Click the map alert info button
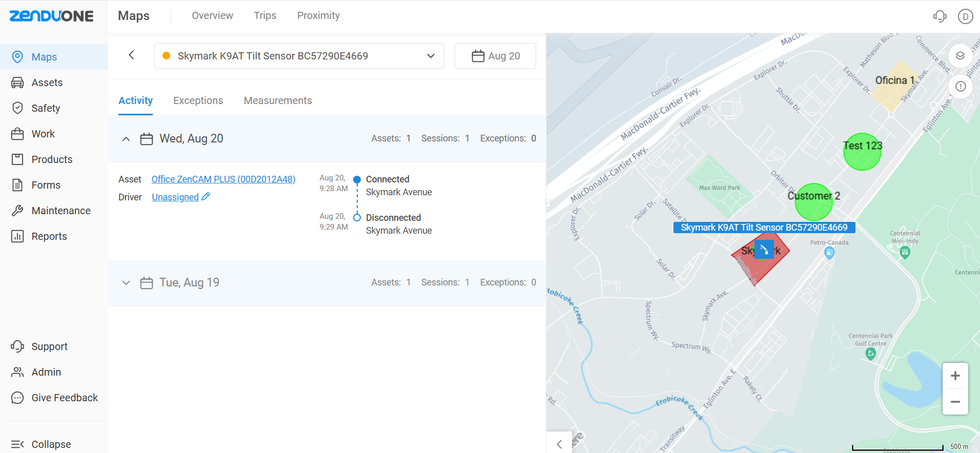The width and height of the screenshot is (980, 453). click(x=961, y=87)
